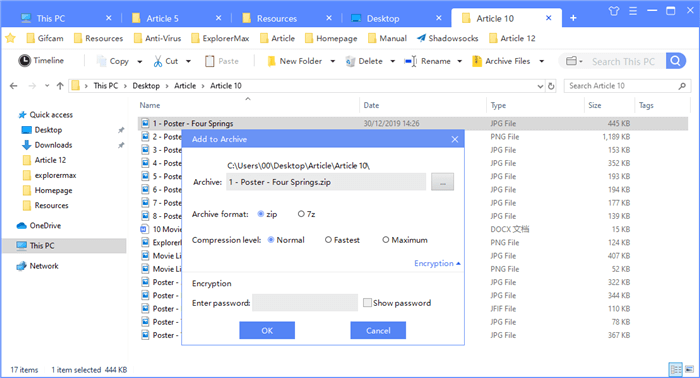Switch to the This PC tab
Viewport: 700px width, 378px height.
[50, 18]
